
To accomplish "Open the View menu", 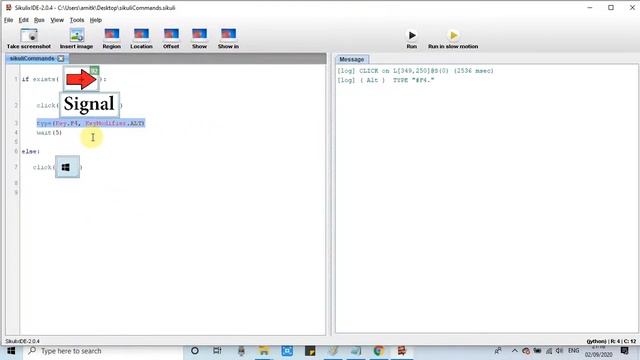I will (57, 20).
